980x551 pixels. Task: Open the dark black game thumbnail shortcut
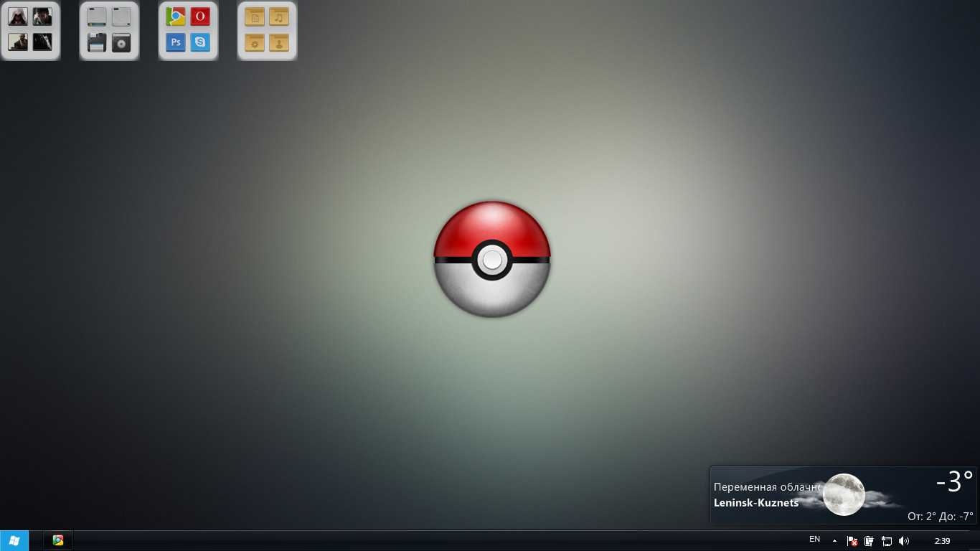(x=42, y=42)
